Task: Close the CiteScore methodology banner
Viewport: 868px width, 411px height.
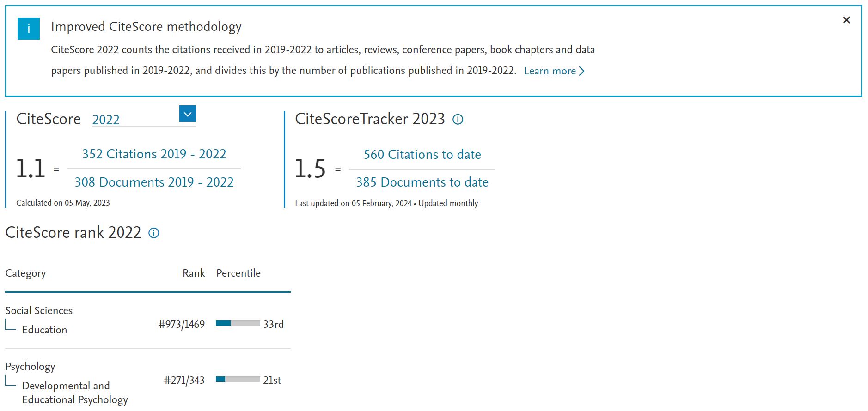Action: point(846,20)
